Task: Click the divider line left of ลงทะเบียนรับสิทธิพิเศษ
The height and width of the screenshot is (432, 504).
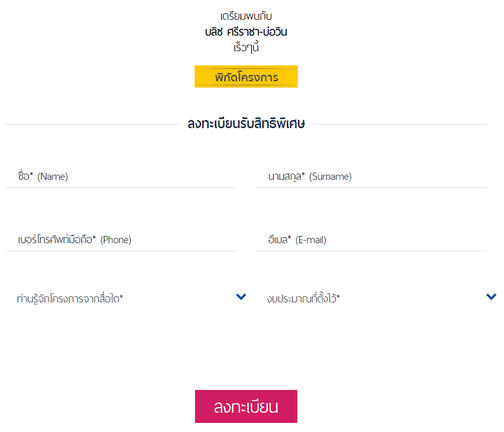Action: [90, 124]
